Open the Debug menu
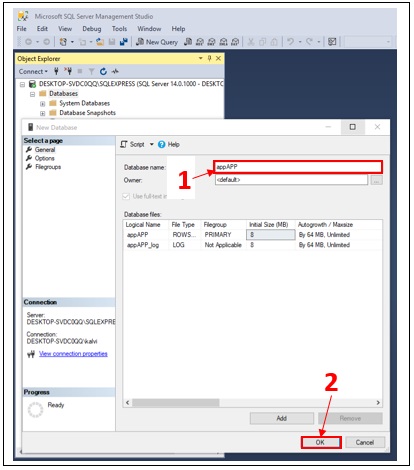The image size is (414, 470). tap(92, 29)
